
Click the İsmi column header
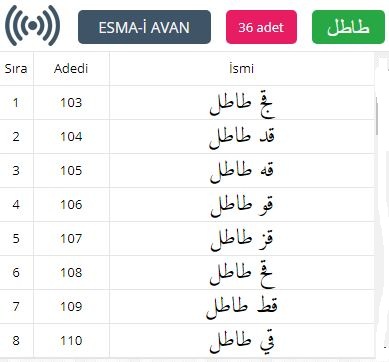(242, 69)
